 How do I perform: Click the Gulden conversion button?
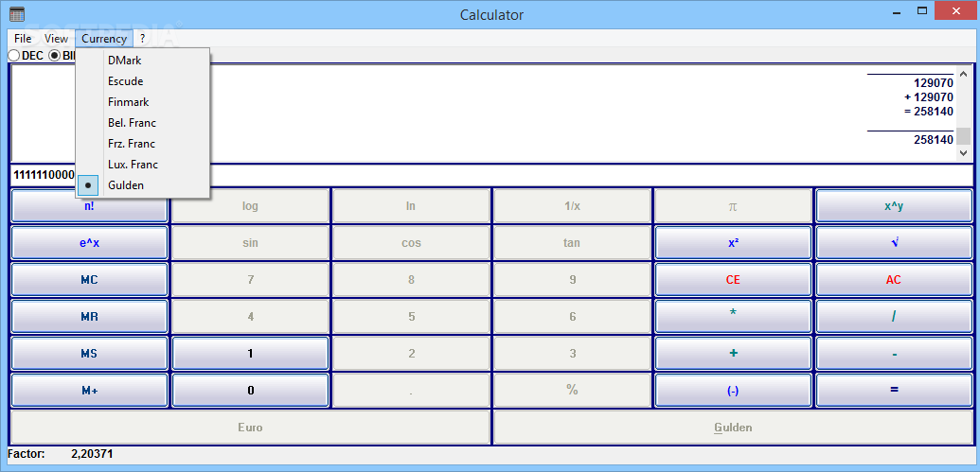point(733,428)
